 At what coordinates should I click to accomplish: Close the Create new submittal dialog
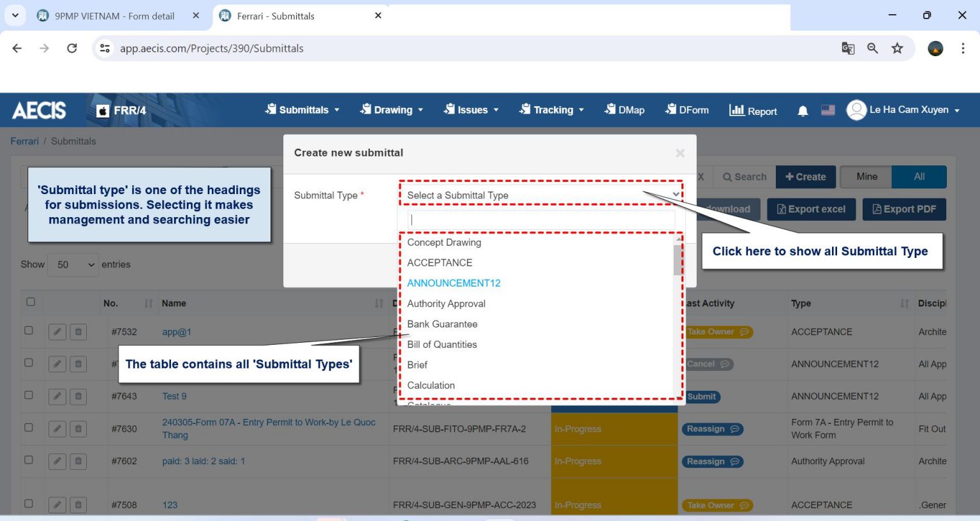[680, 153]
